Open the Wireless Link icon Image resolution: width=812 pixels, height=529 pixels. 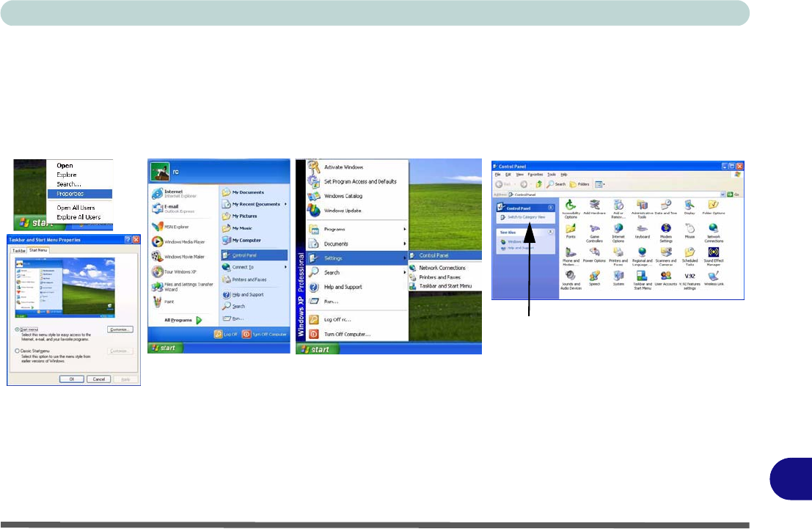[x=714, y=278]
